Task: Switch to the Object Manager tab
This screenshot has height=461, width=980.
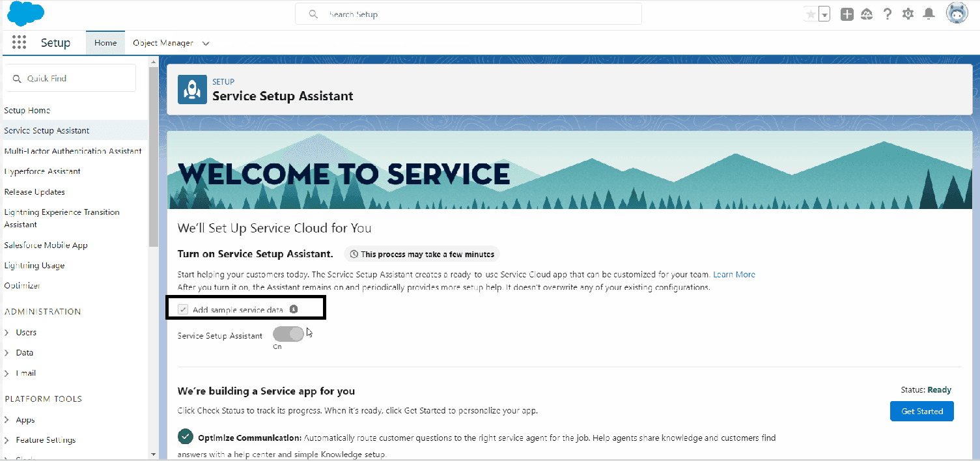Action: pos(163,43)
